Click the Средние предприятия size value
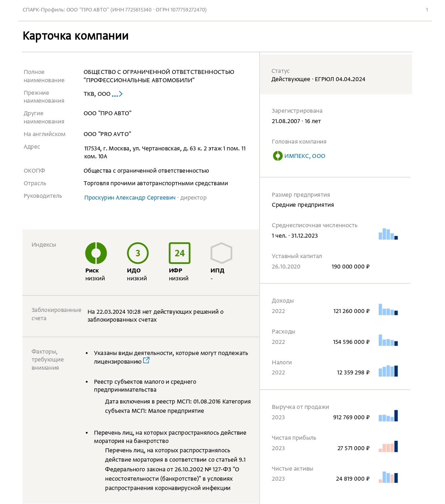Viewport: 445px width, 504px height. pos(303,205)
